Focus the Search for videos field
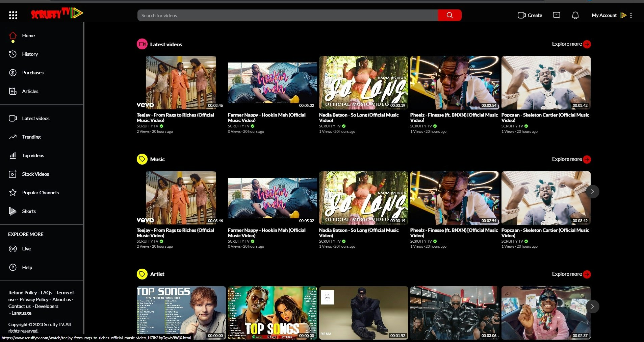The height and width of the screenshot is (342, 644). [288, 15]
